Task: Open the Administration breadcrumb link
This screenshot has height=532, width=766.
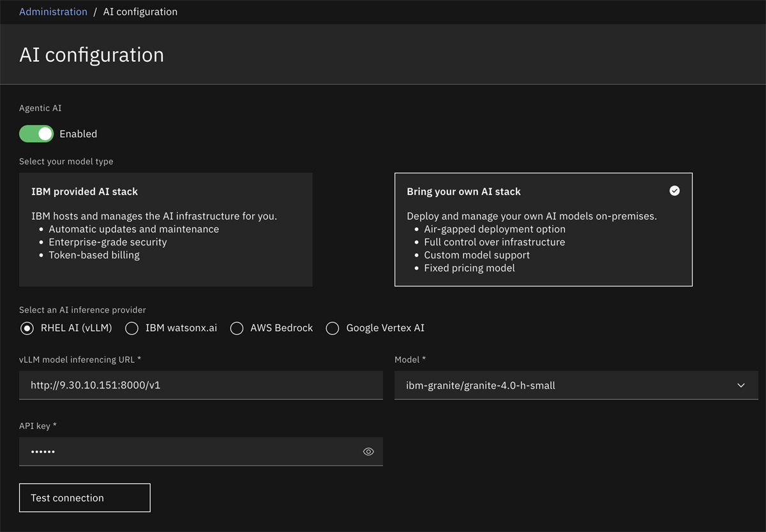Action: pyautogui.click(x=53, y=11)
